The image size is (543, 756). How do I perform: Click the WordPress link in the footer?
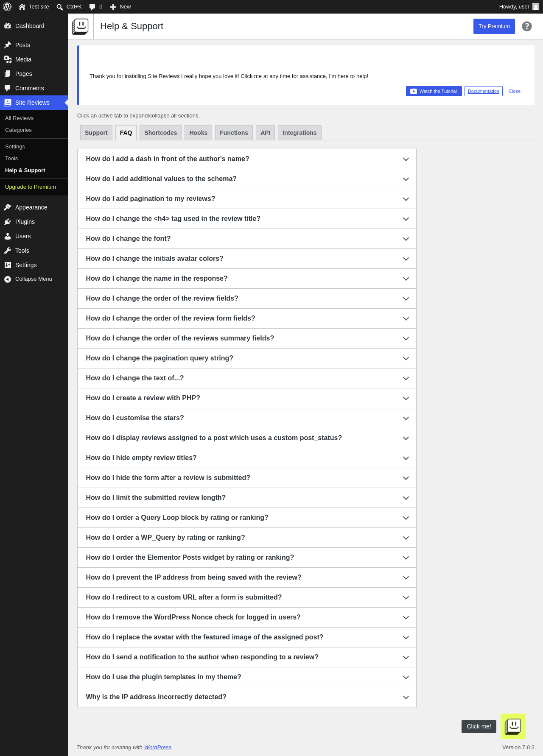pyautogui.click(x=158, y=748)
